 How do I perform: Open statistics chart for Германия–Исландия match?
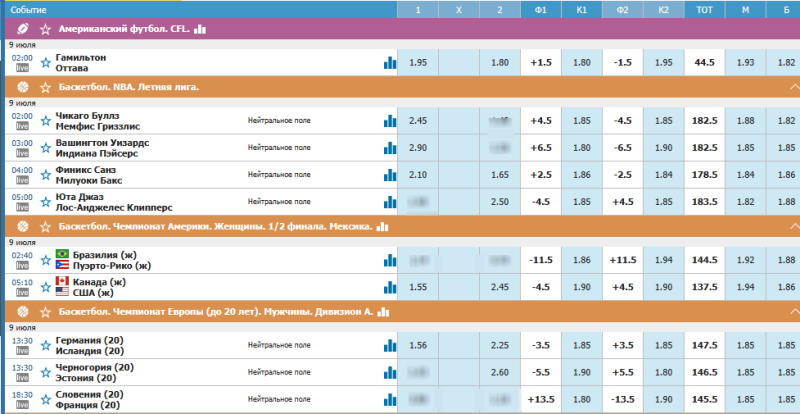(x=389, y=345)
